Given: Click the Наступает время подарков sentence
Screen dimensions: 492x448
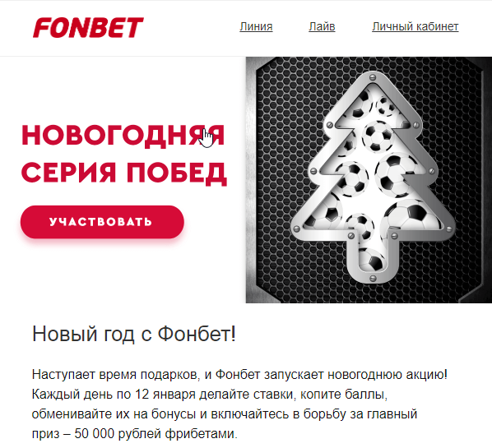Looking at the screenshot, I should (x=116, y=375).
